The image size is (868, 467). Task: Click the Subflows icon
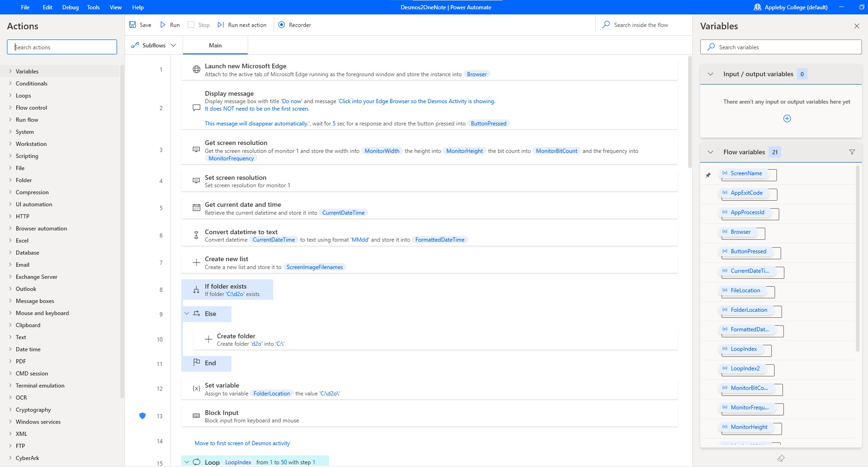(135, 45)
